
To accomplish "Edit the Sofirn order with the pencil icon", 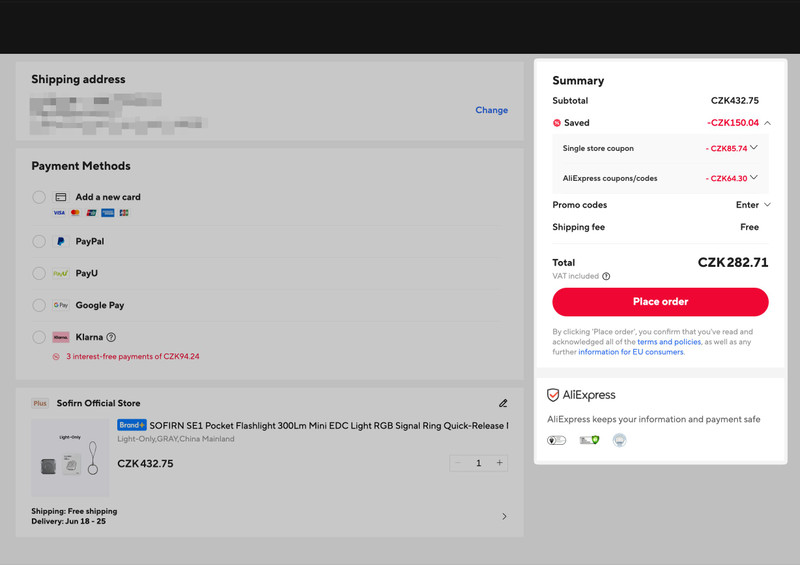I will click(x=503, y=403).
